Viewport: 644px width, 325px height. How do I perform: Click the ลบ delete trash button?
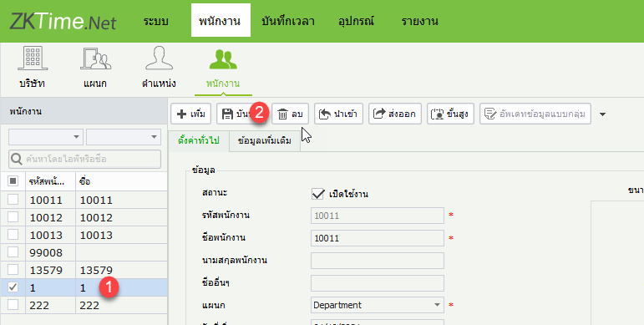(290, 114)
